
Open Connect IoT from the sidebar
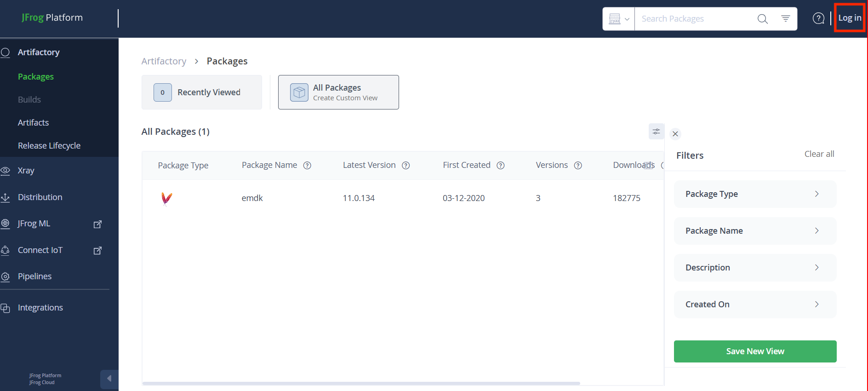point(40,250)
